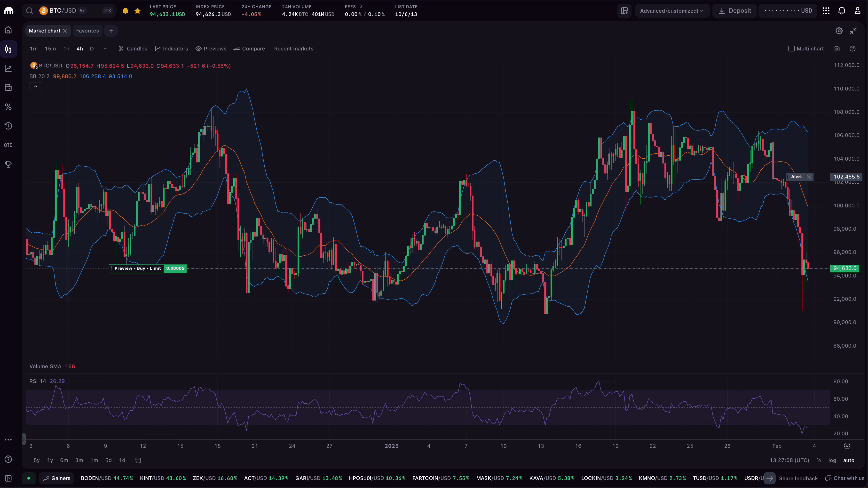Expand the FEES details chevron
This screenshot has width=868, height=488.
(x=361, y=6)
